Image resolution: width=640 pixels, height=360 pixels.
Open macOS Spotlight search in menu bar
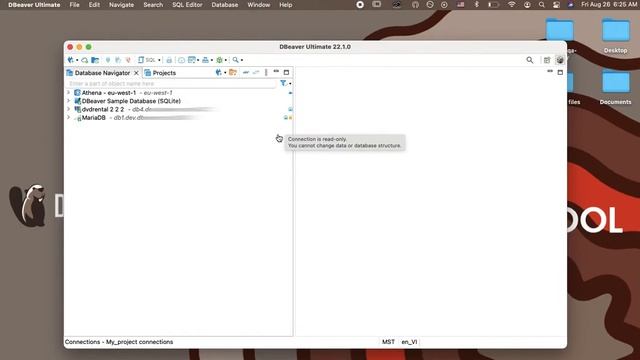click(x=542, y=5)
